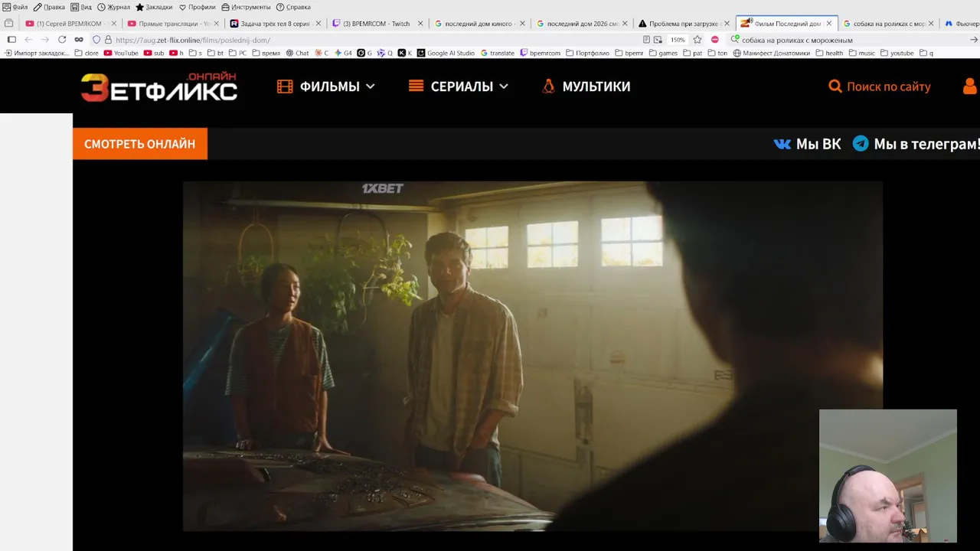Close the Фильм Последний дом tab

click(829, 24)
